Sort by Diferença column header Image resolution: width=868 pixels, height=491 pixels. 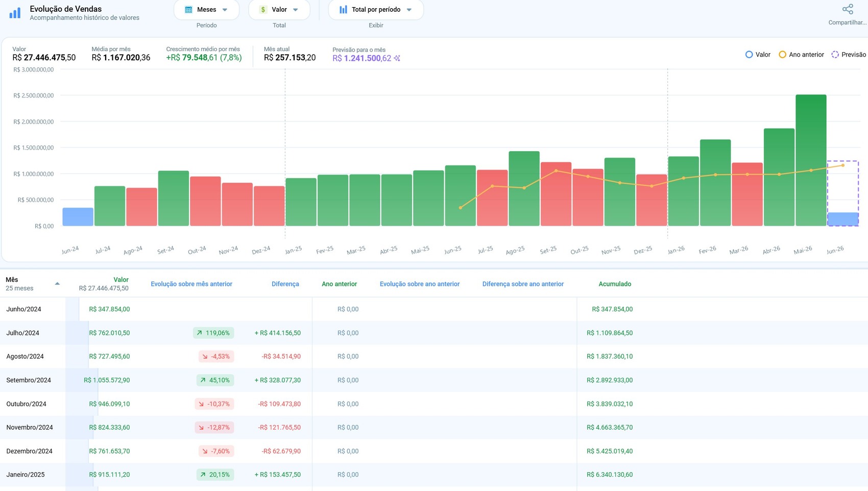tap(285, 284)
